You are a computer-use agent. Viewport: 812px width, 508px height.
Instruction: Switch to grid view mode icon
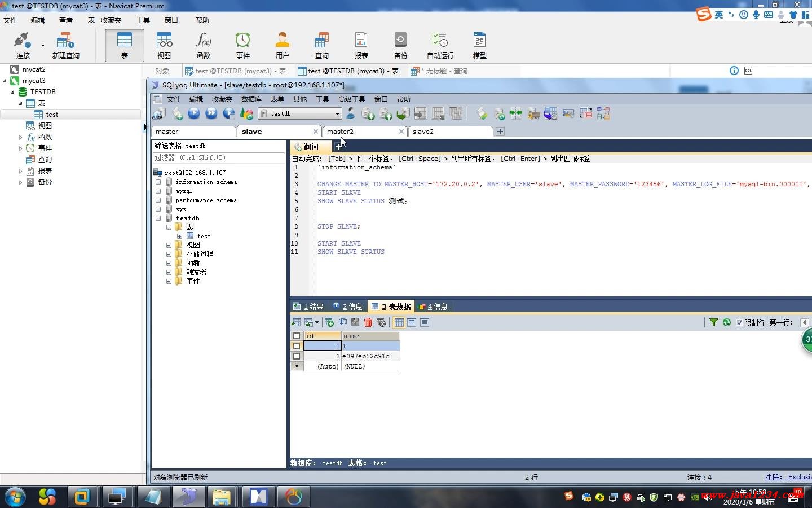coord(399,322)
